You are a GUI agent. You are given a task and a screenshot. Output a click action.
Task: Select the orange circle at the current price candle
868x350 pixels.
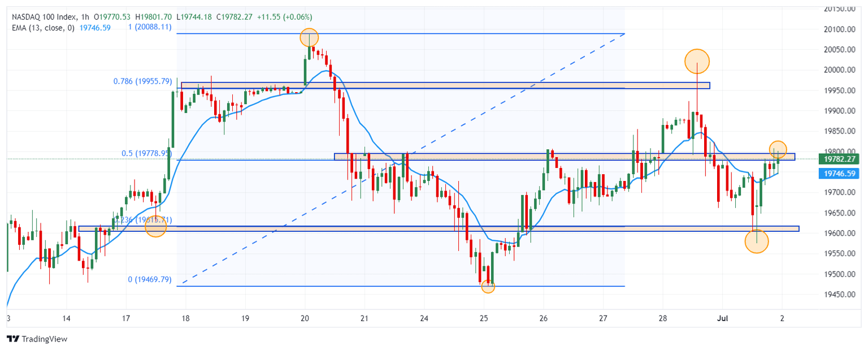point(778,149)
